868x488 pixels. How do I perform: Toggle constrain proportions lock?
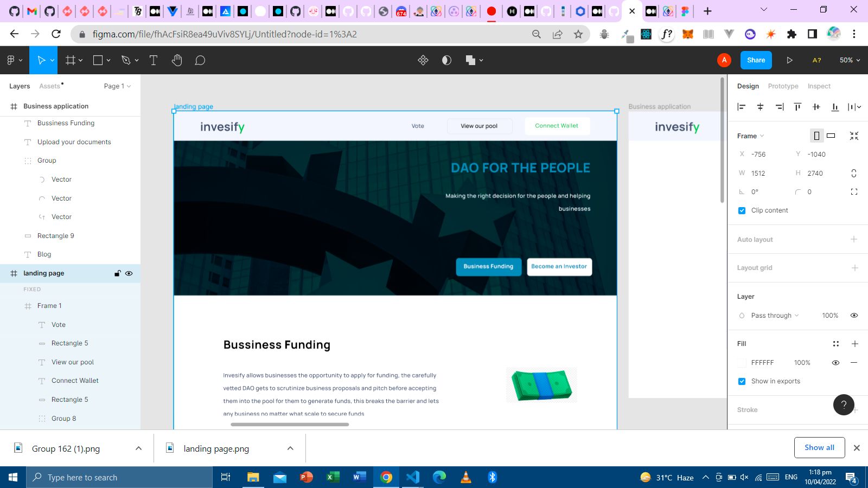point(854,173)
